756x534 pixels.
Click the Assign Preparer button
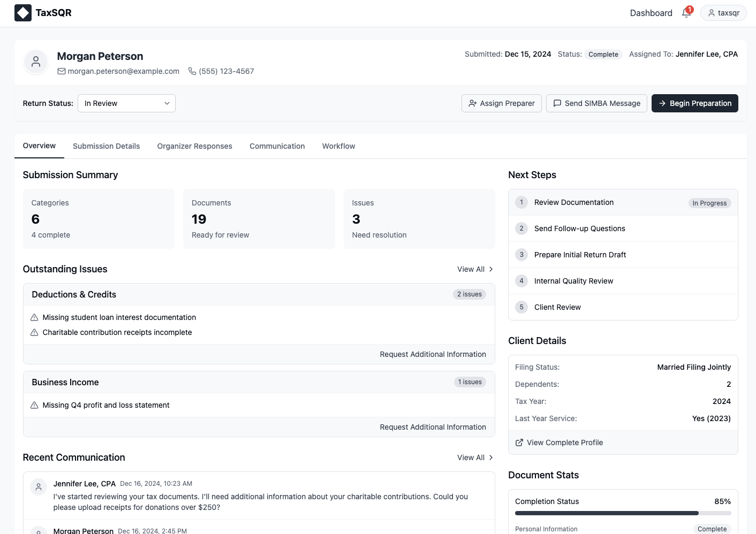(x=501, y=103)
